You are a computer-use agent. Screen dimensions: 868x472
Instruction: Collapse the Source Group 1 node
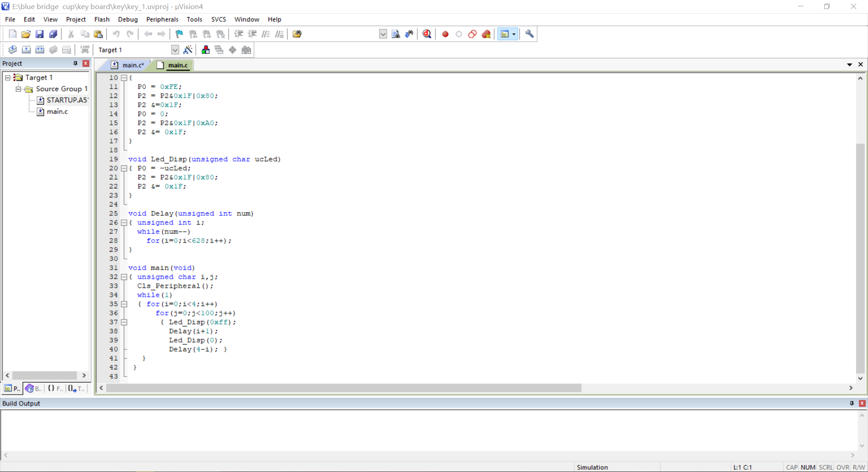19,89
